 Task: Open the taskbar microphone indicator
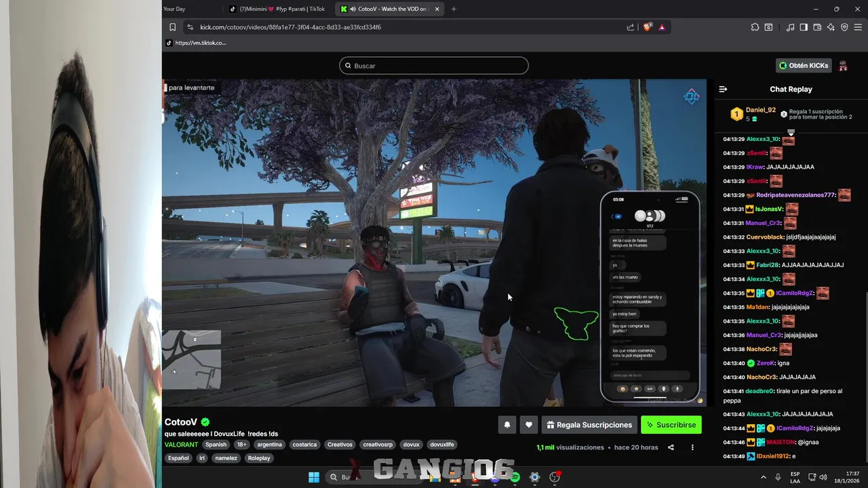pos(778,477)
